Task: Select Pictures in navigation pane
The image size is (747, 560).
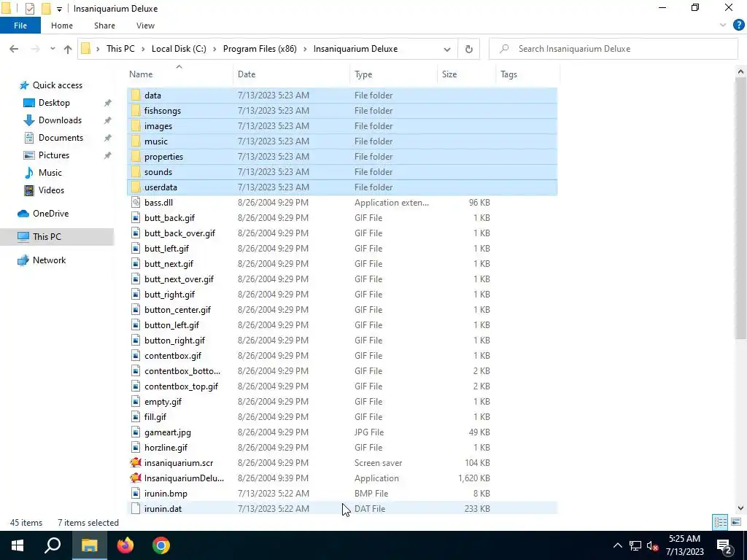Action: tap(53, 155)
